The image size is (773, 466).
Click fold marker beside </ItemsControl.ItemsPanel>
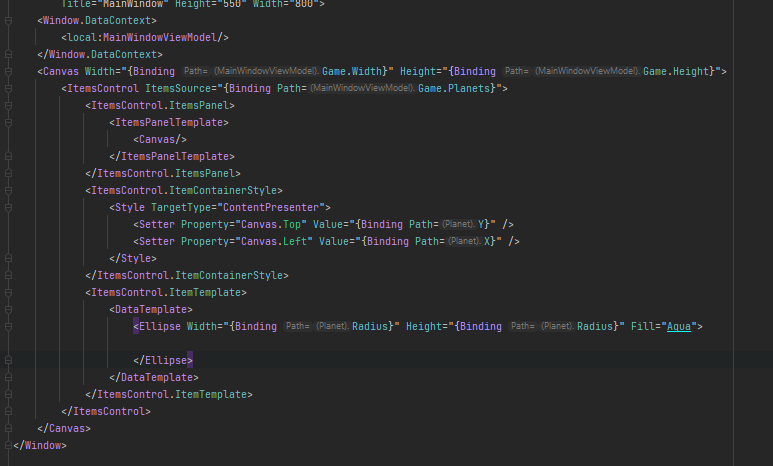coord(8,174)
